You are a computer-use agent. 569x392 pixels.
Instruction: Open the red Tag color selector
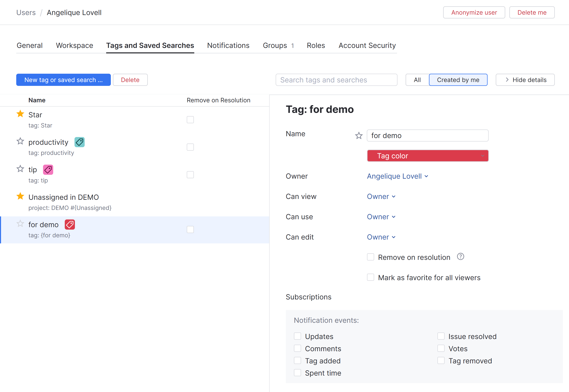(x=428, y=156)
